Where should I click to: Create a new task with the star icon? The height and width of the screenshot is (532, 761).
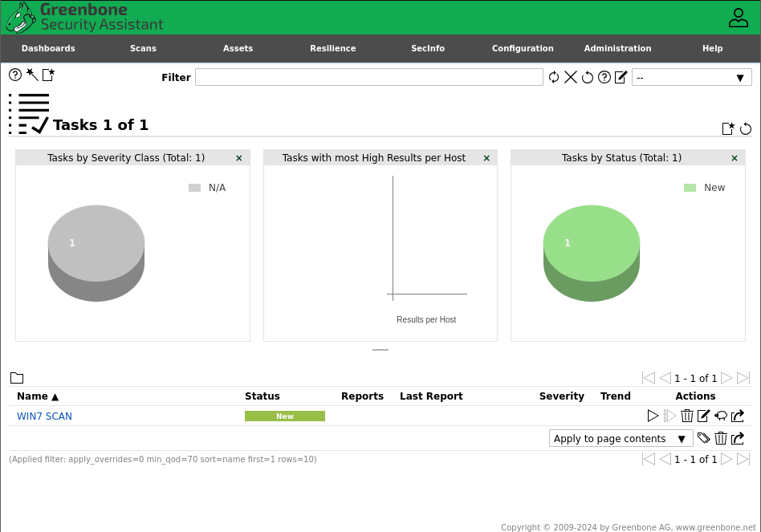click(48, 75)
